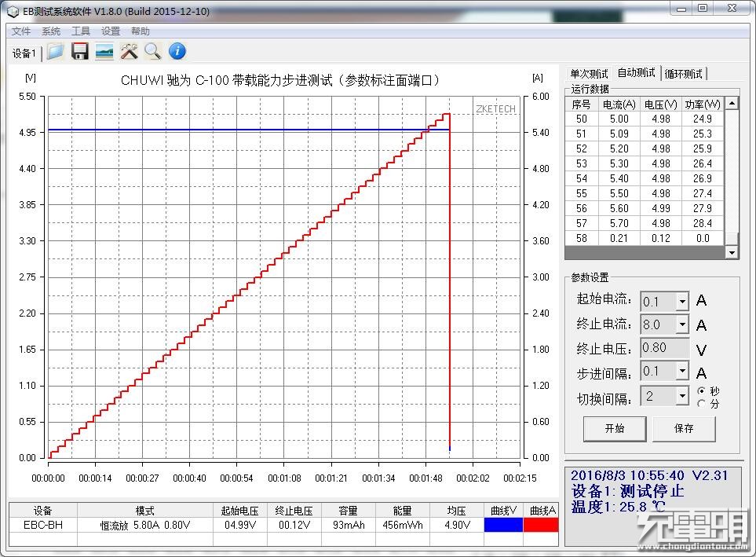Expand the 起始电流 dropdown arrow
Image resolution: width=756 pixels, height=557 pixels.
(682, 302)
